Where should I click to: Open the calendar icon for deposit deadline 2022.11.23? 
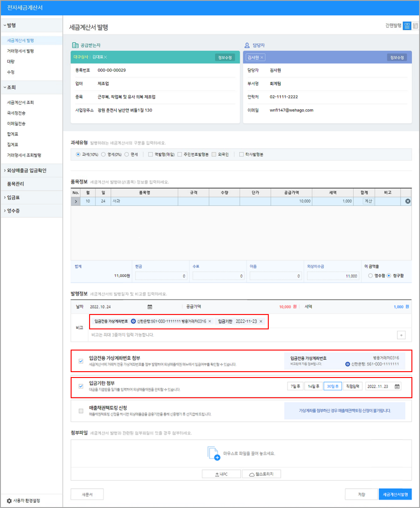point(397,386)
